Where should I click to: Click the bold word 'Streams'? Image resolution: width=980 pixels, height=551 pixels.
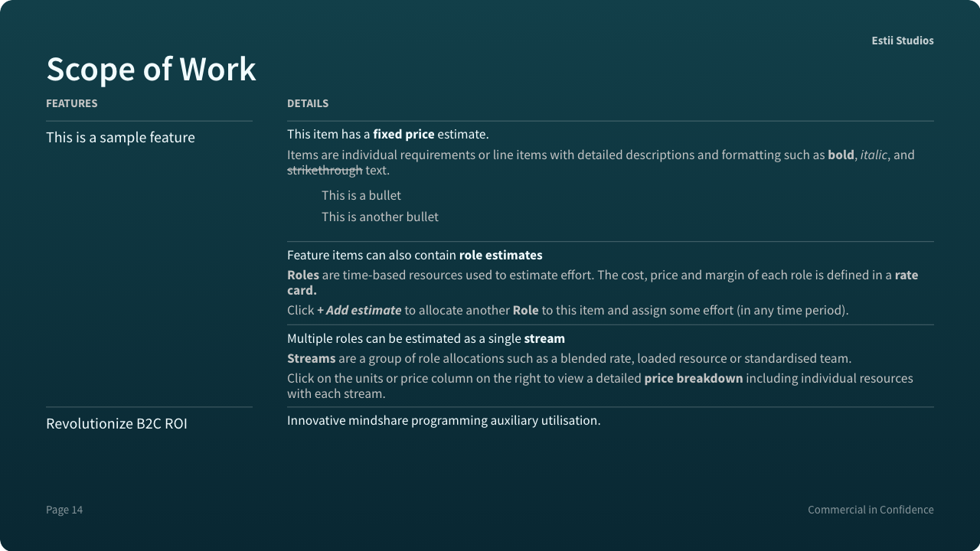[311, 359]
